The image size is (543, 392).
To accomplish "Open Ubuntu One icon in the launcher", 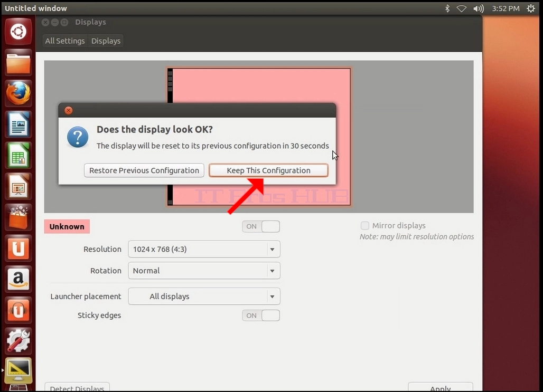I will point(18,248).
